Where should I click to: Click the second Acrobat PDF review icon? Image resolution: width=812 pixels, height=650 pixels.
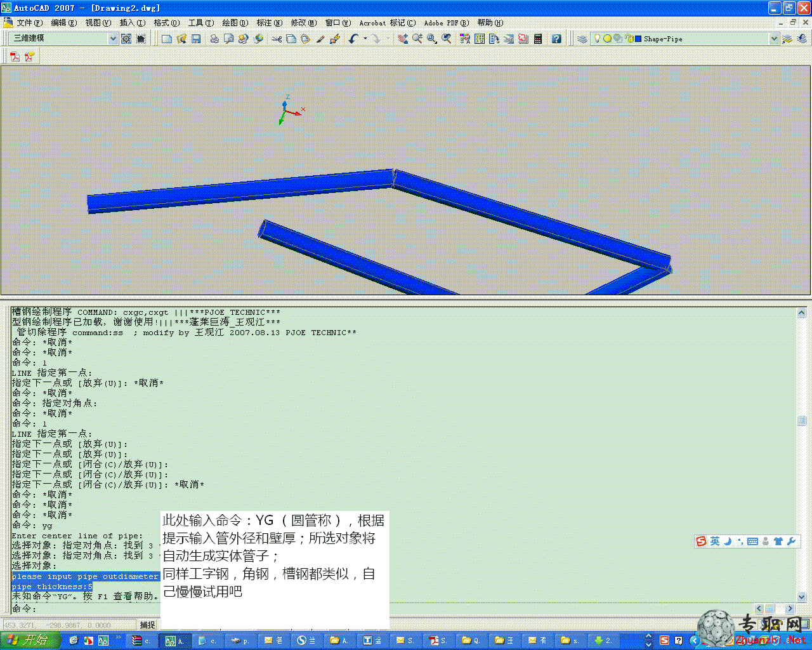click(29, 56)
